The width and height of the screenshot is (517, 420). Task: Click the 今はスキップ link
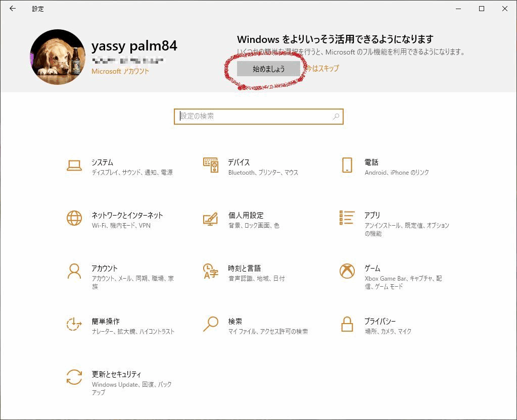323,69
